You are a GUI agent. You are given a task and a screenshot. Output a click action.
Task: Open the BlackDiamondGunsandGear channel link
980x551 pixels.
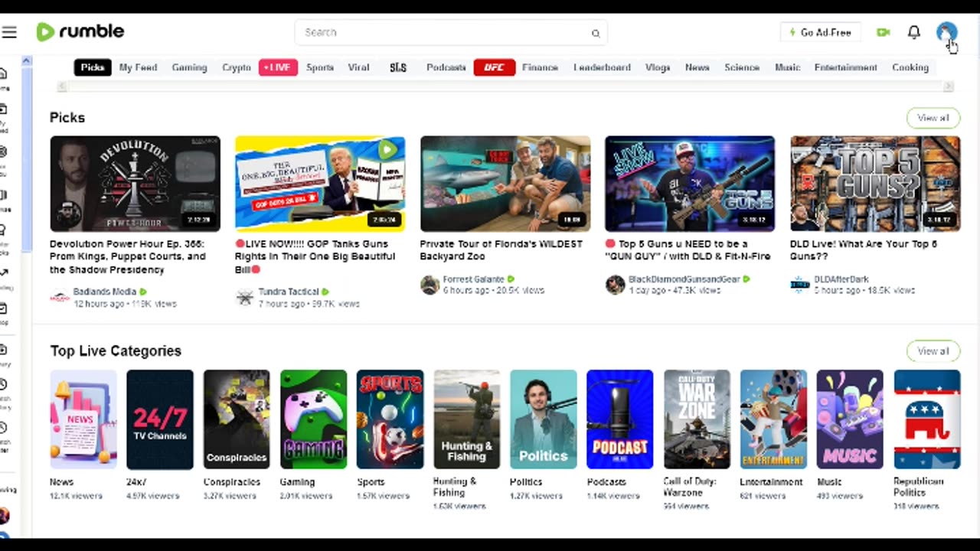tap(684, 279)
